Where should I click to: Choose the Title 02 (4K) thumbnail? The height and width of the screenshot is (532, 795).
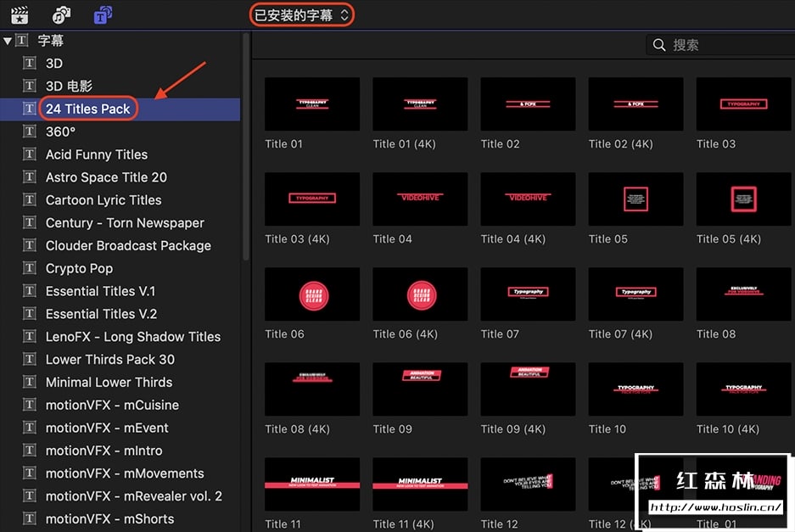[x=635, y=104]
